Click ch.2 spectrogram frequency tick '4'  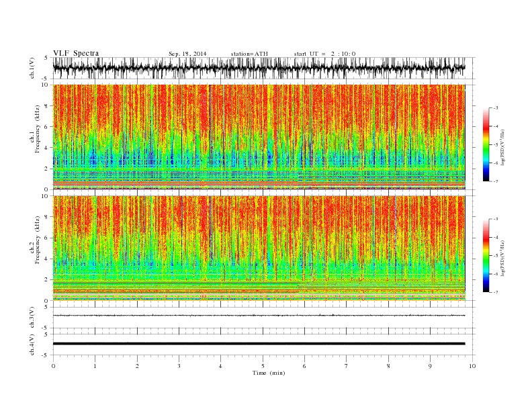(47, 259)
